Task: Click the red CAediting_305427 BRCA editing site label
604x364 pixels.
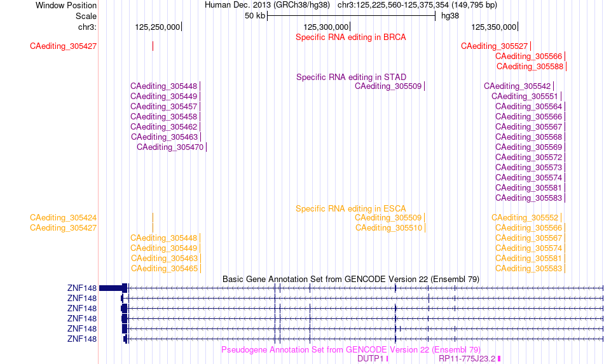Action: tap(63, 46)
